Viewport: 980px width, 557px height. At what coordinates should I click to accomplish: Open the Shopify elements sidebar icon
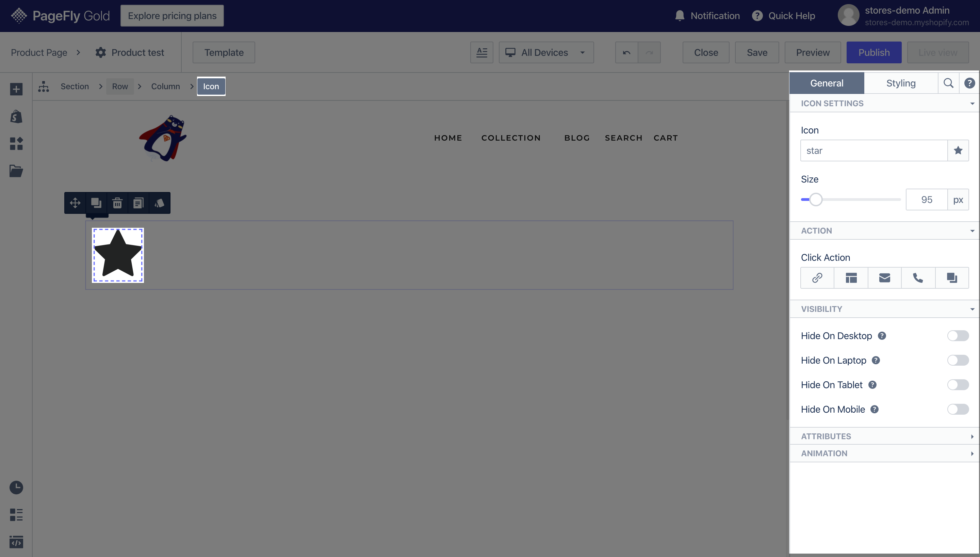pyautogui.click(x=16, y=116)
